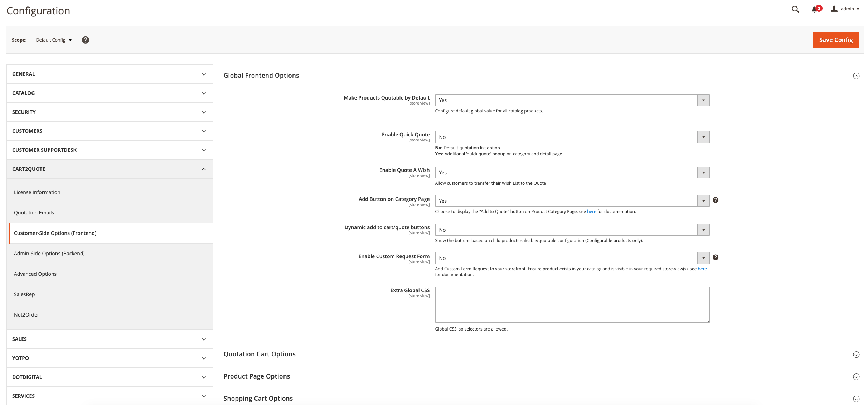This screenshot has height=405, width=868.
Task: Open the admin account menu
Action: (845, 9)
